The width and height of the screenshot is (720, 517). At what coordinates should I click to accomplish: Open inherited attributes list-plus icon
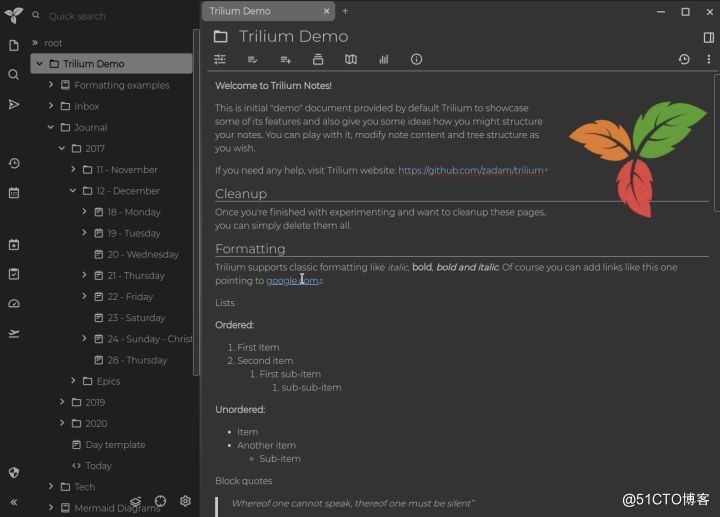[x=286, y=59]
